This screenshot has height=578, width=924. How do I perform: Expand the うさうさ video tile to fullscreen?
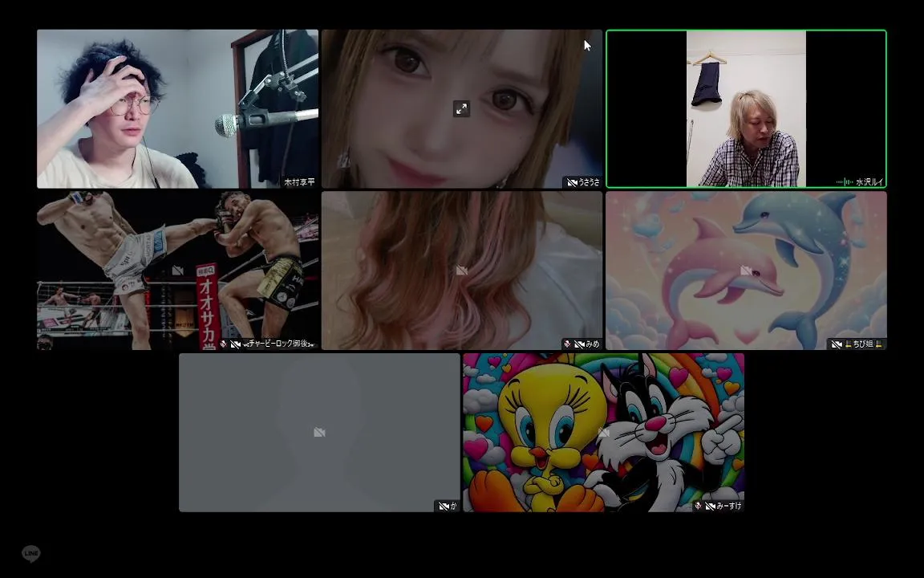coord(461,108)
